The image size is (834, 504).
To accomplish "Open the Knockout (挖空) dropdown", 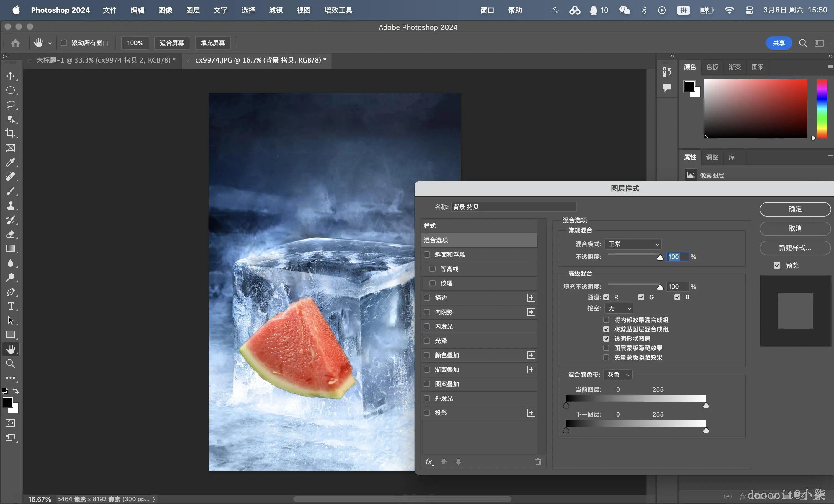I will click(619, 308).
